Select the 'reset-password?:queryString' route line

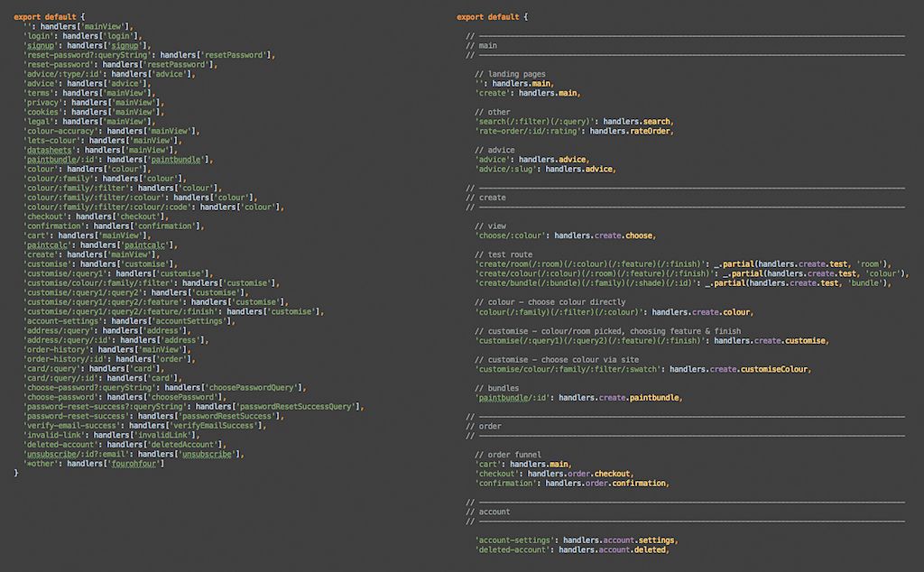pos(149,55)
